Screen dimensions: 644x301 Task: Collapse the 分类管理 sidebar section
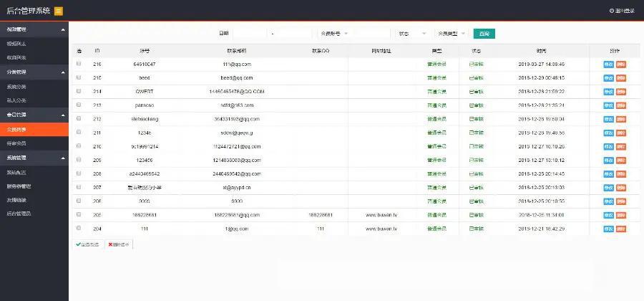[34, 72]
